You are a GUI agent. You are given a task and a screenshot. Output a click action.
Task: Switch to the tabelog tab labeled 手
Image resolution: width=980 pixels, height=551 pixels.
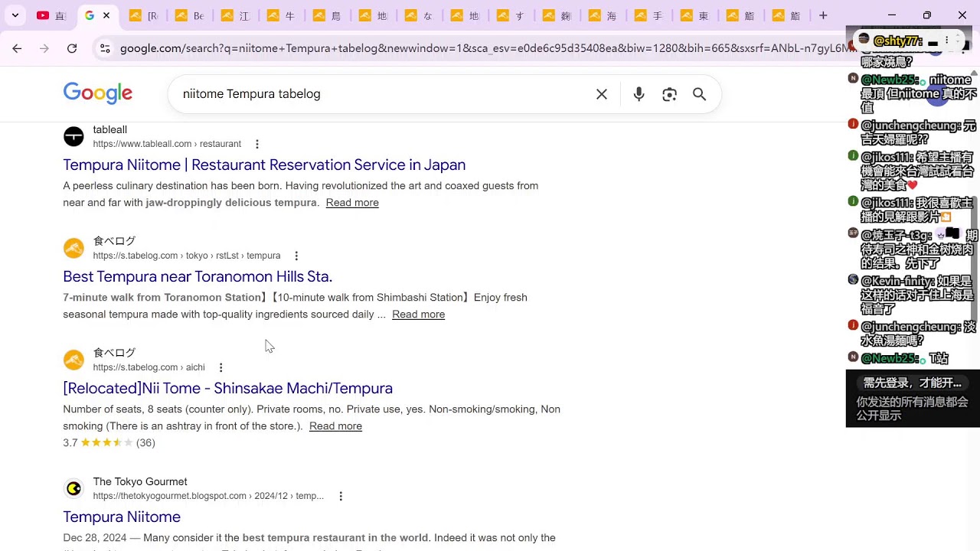click(x=648, y=15)
